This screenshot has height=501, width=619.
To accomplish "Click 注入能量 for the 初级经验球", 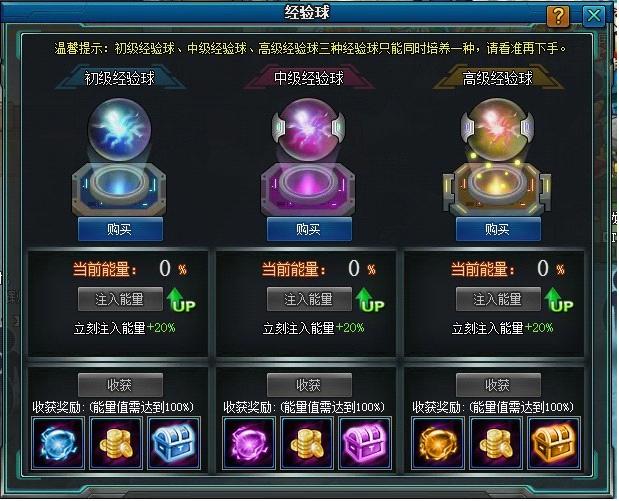I will [x=120, y=299].
